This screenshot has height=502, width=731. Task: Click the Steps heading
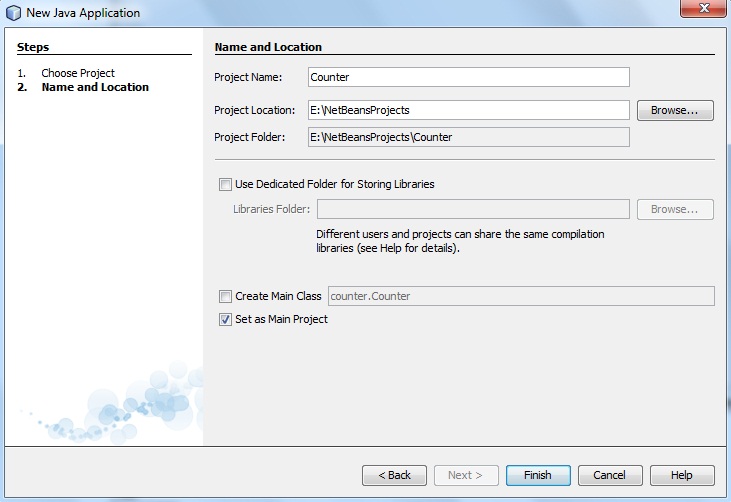pyautogui.click(x=33, y=47)
